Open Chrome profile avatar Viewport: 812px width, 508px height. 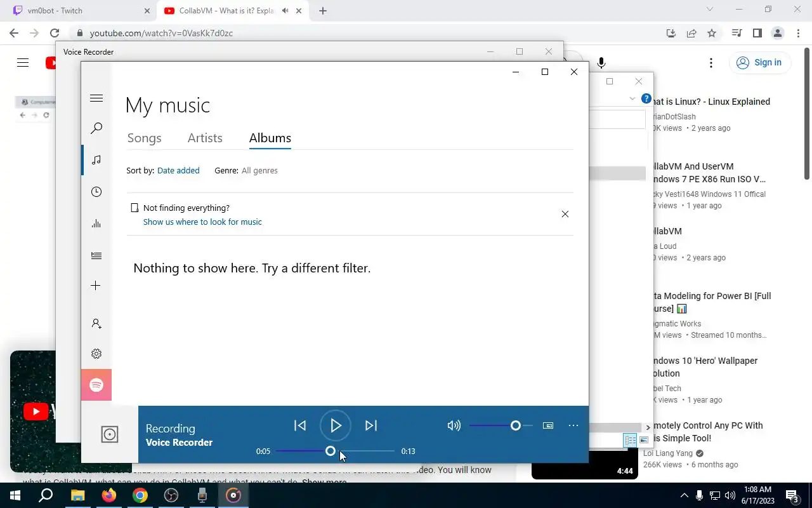point(777,33)
